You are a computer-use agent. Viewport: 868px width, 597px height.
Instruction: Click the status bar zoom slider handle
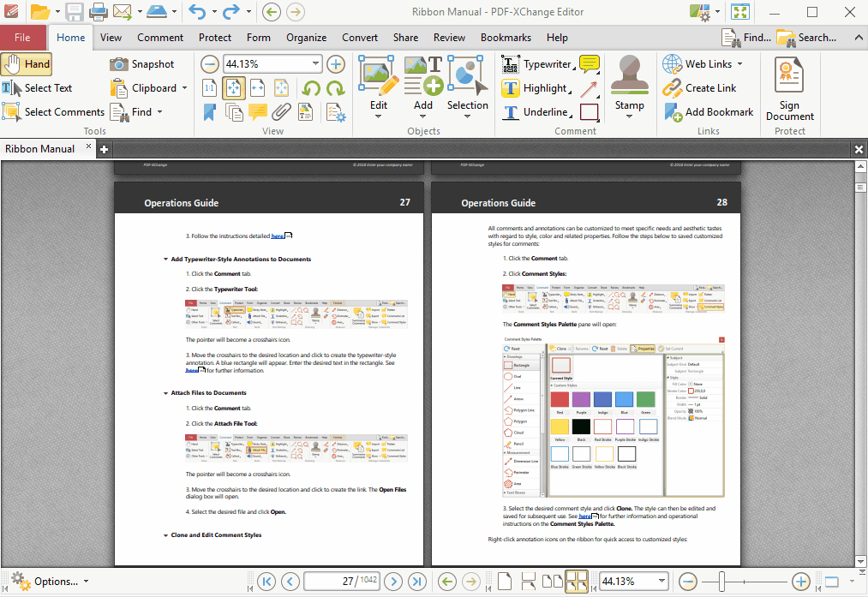pyautogui.click(x=721, y=582)
